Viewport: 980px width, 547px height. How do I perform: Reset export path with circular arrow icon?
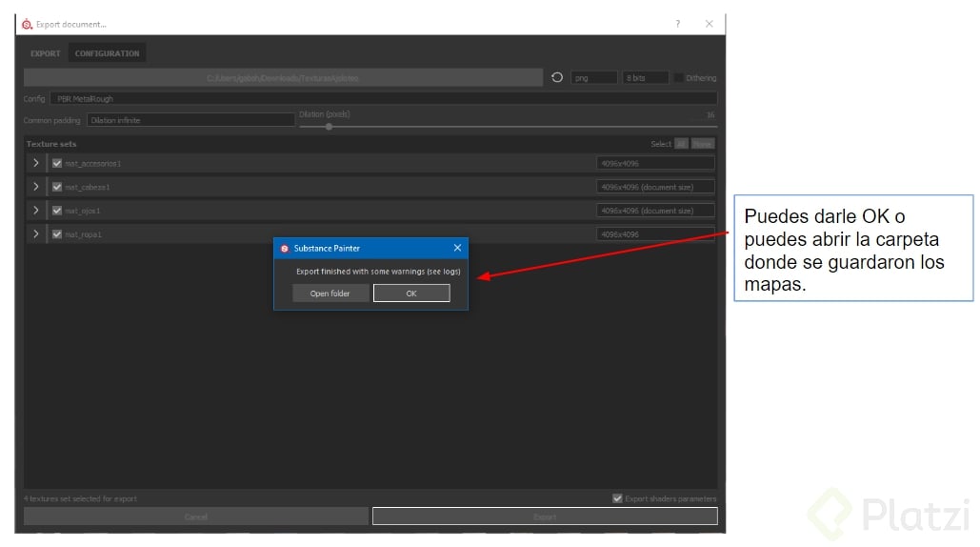(557, 77)
